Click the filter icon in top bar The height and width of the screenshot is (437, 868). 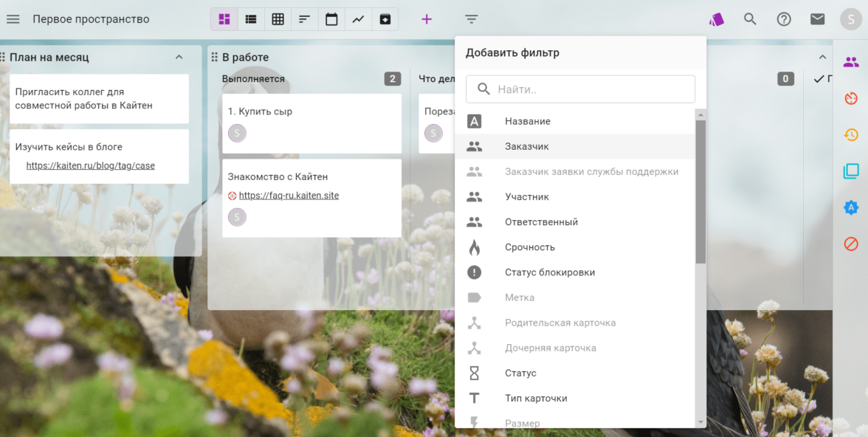471,19
